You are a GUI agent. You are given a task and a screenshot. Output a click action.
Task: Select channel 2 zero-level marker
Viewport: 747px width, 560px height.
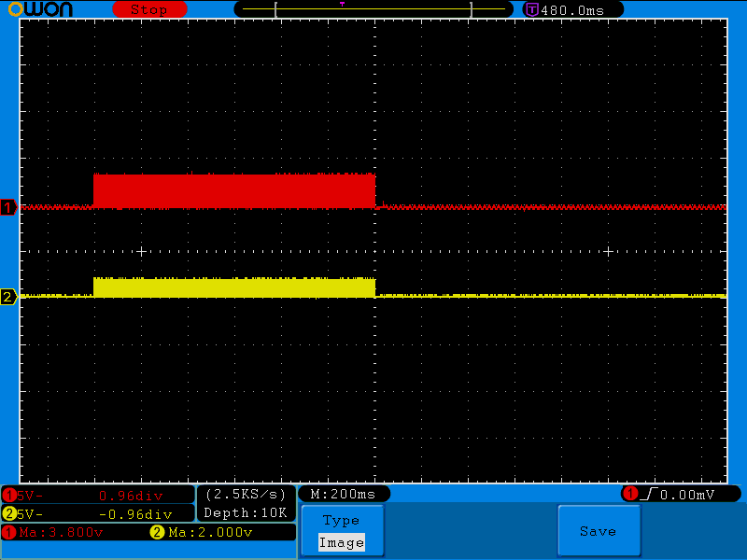pyautogui.click(x=8, y=297)
